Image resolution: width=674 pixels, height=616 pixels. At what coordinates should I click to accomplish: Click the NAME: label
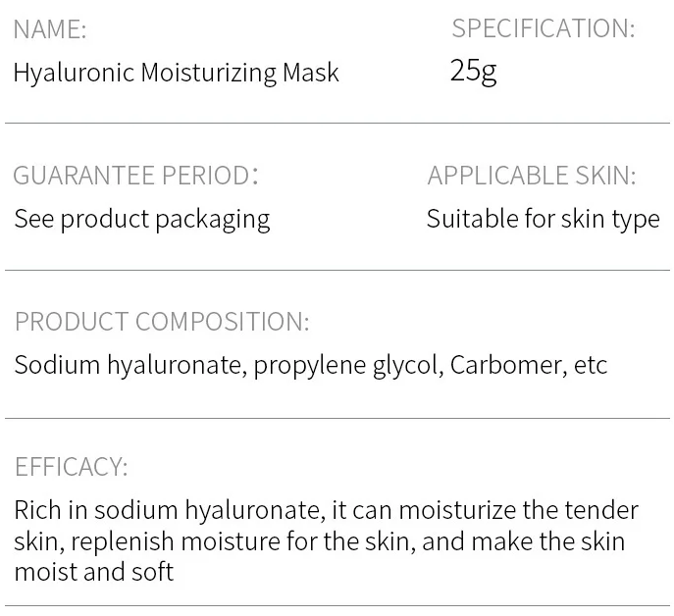click(49, 29)
